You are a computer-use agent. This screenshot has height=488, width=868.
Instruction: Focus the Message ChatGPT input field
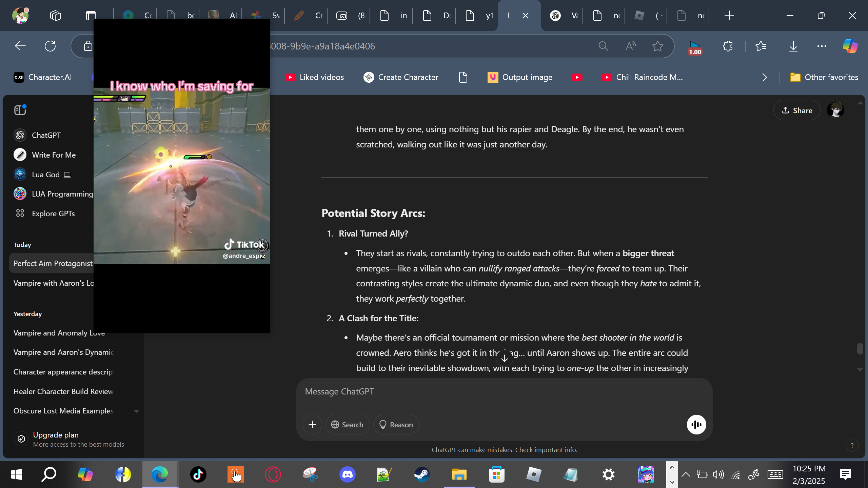click(x=504, y=392)
